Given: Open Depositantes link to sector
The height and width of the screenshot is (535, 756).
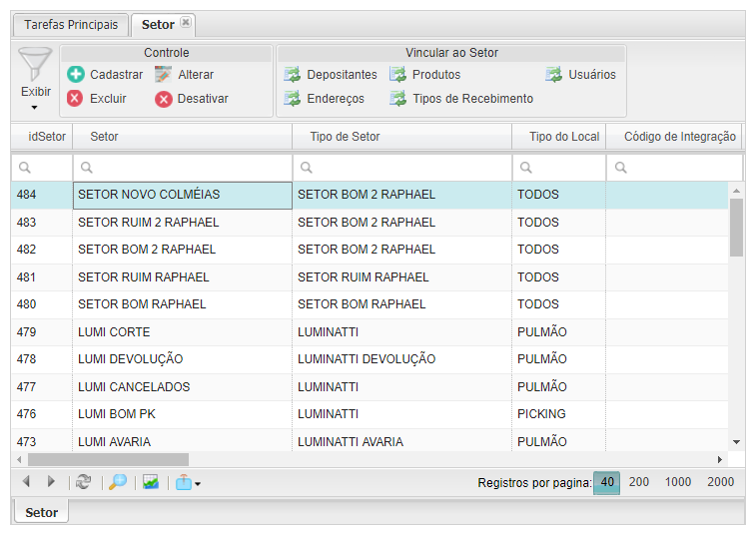Looking at the screenshot, I should tap(342, 75).
